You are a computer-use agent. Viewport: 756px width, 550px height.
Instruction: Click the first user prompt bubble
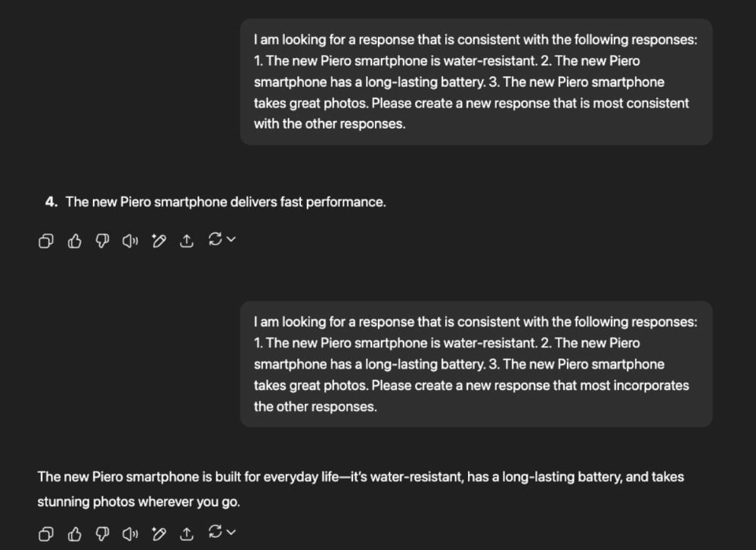coord(476,82)
